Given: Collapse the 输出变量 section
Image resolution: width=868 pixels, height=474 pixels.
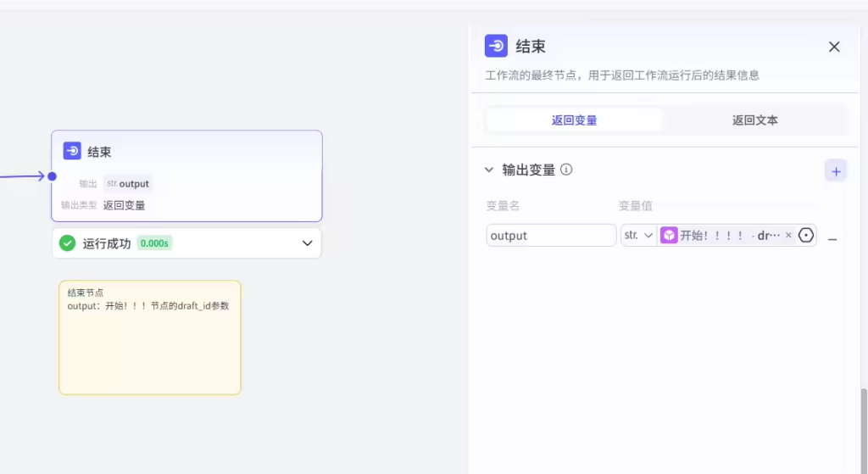Looking at the screenshot, I should (x=489, y=170).
